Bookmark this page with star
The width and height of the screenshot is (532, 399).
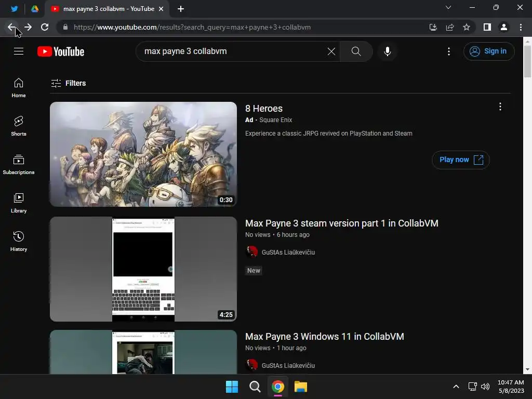pos(467,27)
